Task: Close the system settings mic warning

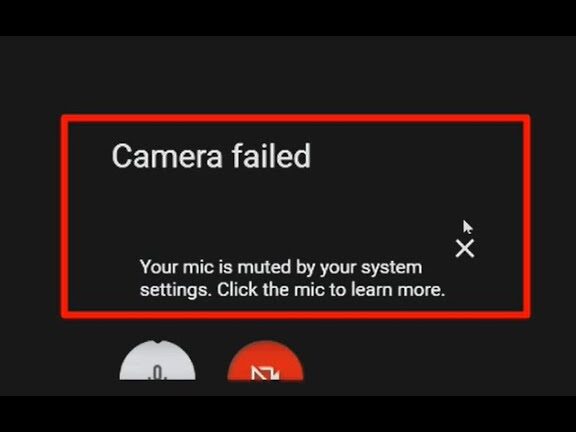Action: (465, 249)
